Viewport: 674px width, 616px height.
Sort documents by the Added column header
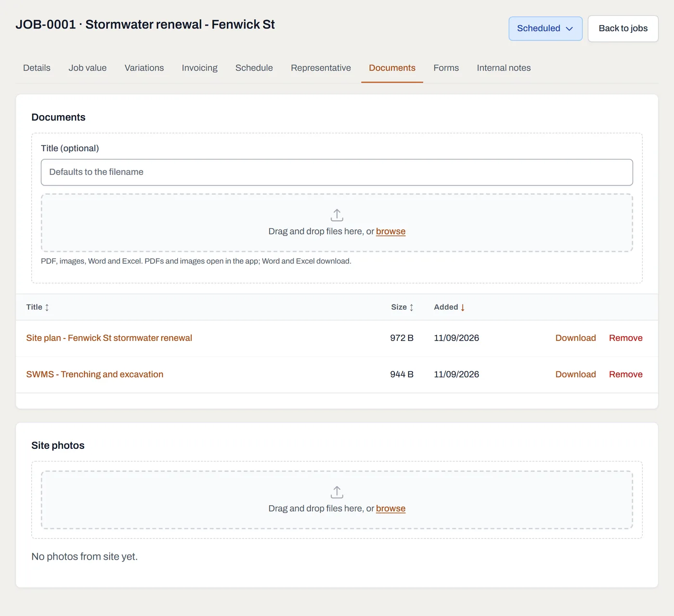449,307
